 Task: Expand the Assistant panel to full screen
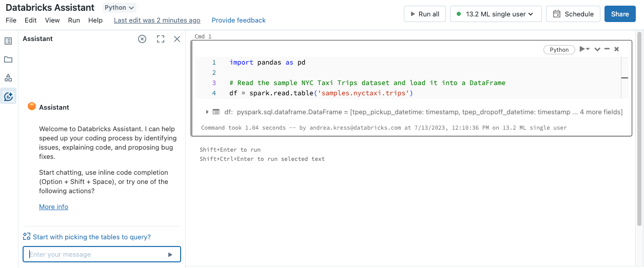(x=161, y=39)
